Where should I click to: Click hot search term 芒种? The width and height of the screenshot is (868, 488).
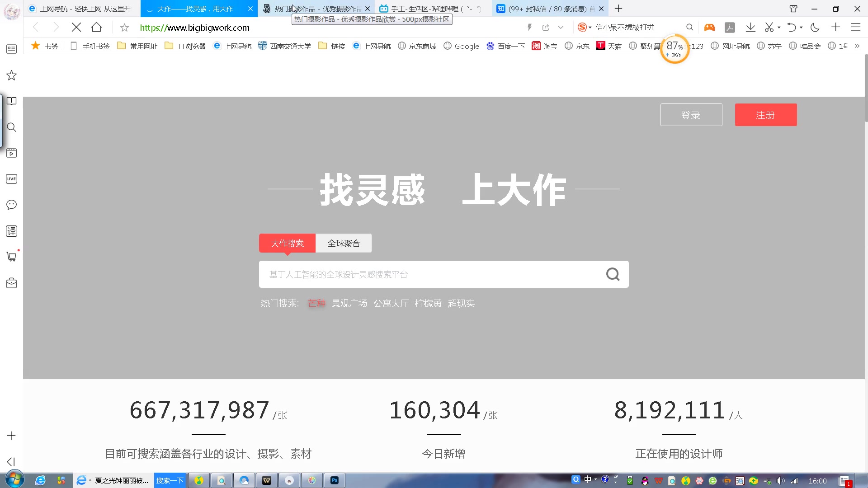pos(316,303)
